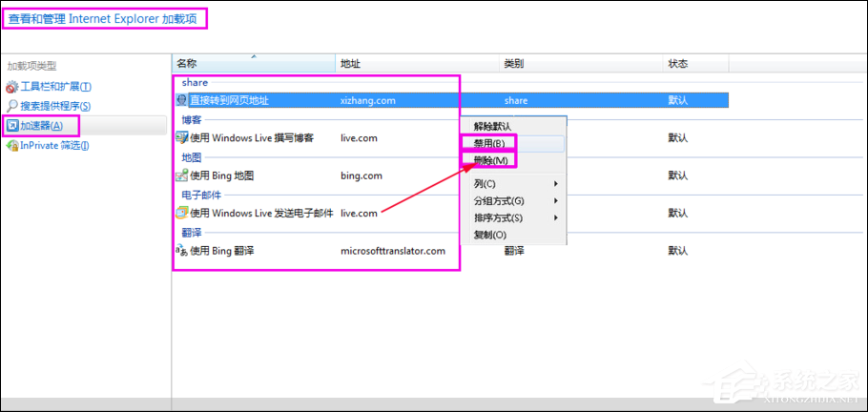Screen dimensions: 868x412
Task: Expand the 排序方式(S) submenu
Action: click(x=514, y=218)
